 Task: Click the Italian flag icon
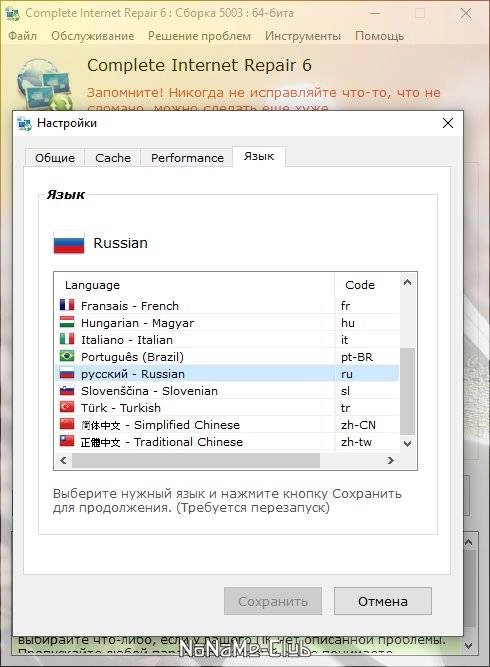pos(67,339)
